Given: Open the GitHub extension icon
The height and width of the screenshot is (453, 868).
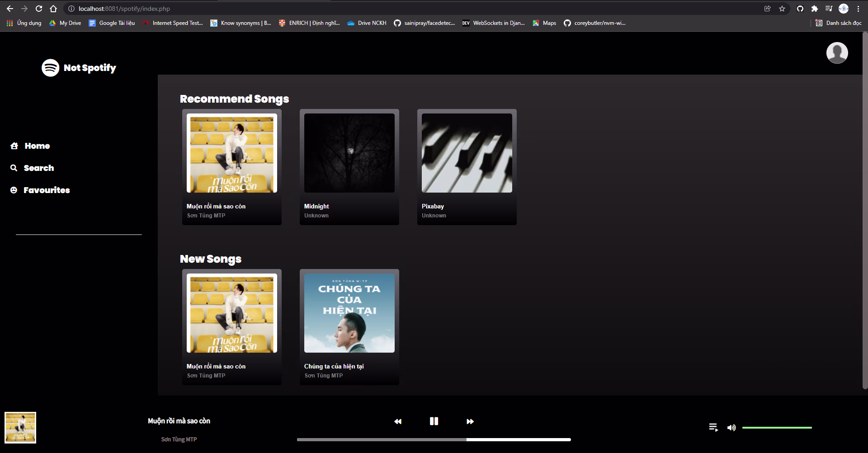Looking at the screenshot, I should click(800, 9).
